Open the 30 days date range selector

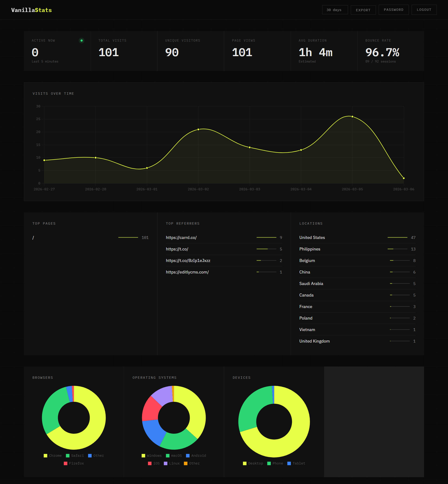tap(335, 10)
